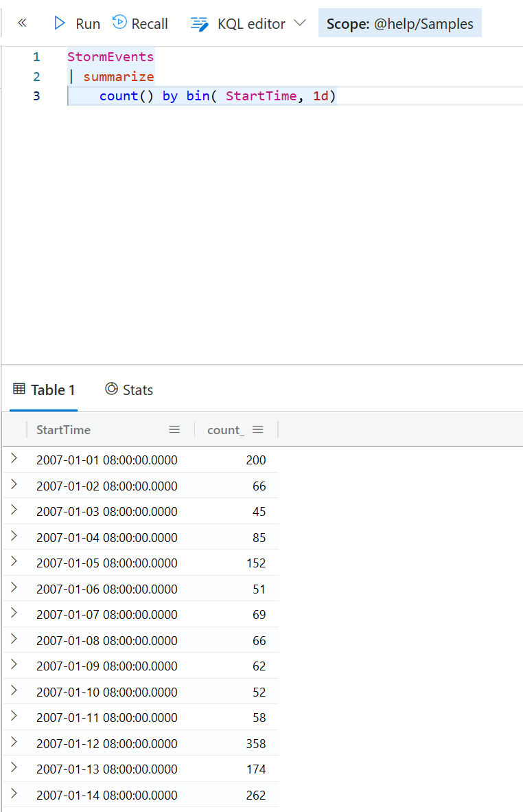
Task: Click the Stats tab icon
Action: (111, 389)
